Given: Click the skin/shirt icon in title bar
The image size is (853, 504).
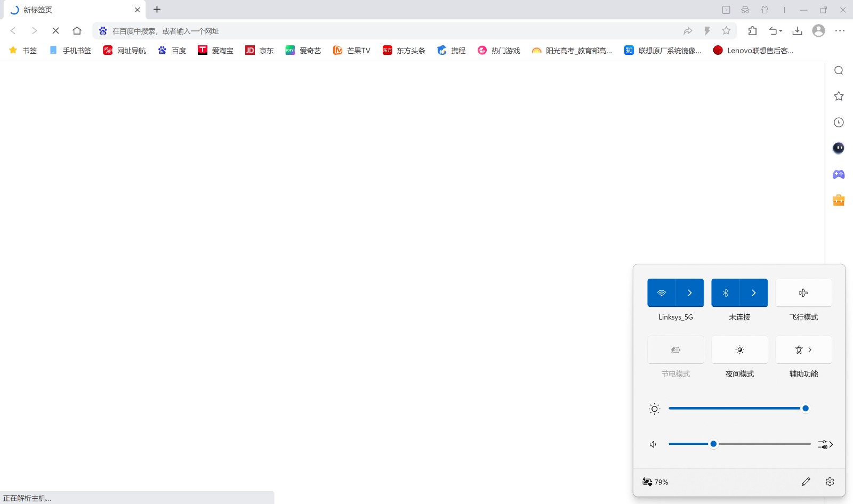Looking at the screenshot, I should pyautogui.click(x=765, y=10).
